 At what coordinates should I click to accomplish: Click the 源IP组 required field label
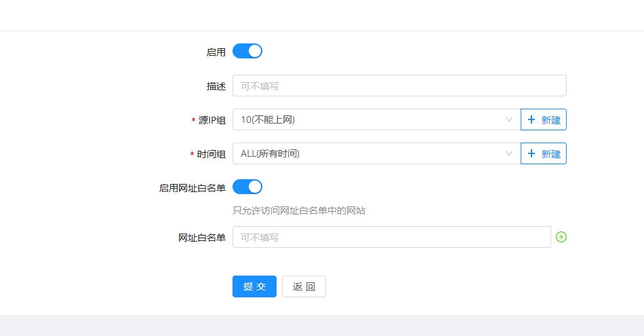pyautogui.click(x=212, y=120)
